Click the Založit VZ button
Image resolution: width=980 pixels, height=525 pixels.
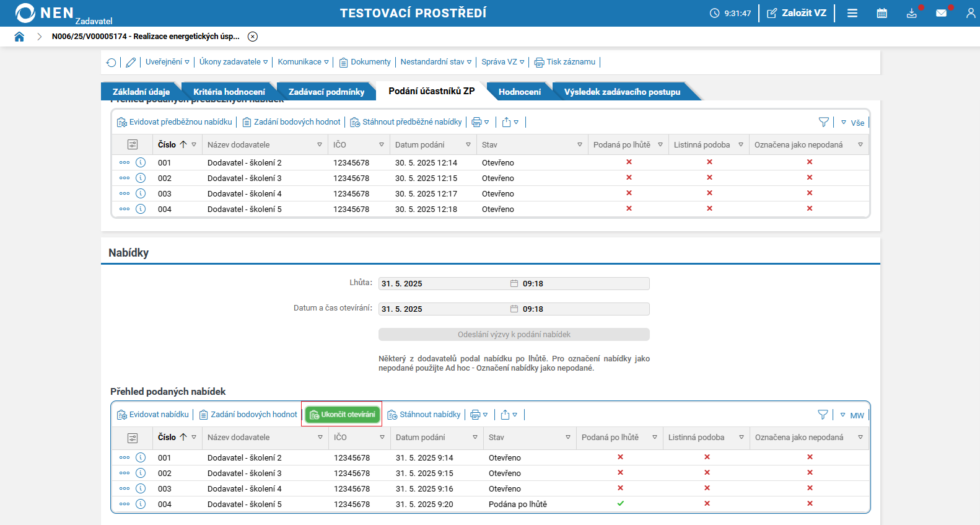797,13
